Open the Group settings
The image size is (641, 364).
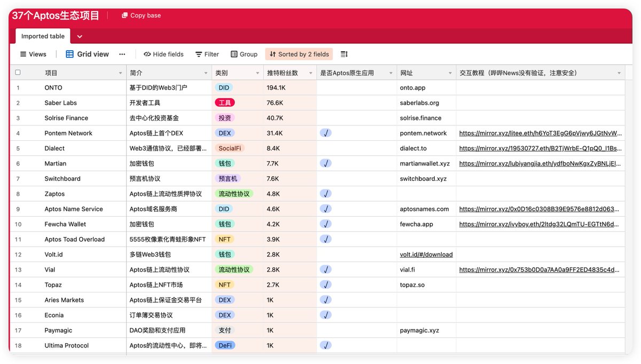tap(244, 54)
